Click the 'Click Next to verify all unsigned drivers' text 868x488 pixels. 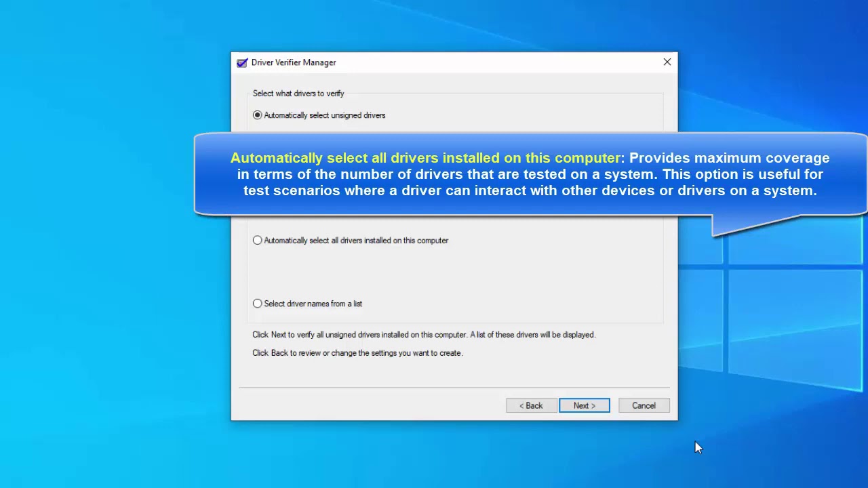point(424,335)
